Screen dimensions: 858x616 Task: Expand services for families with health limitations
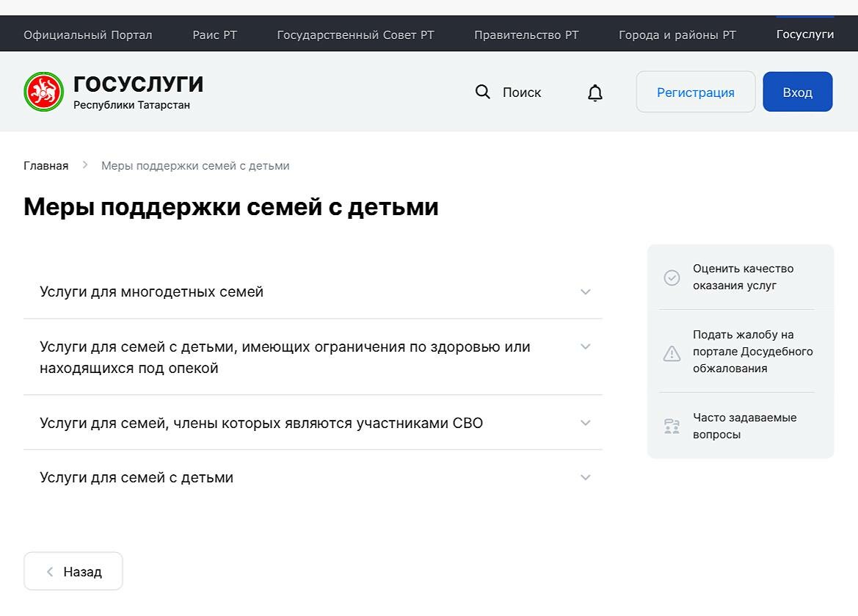pyautogui.click(x=313, y=357)
